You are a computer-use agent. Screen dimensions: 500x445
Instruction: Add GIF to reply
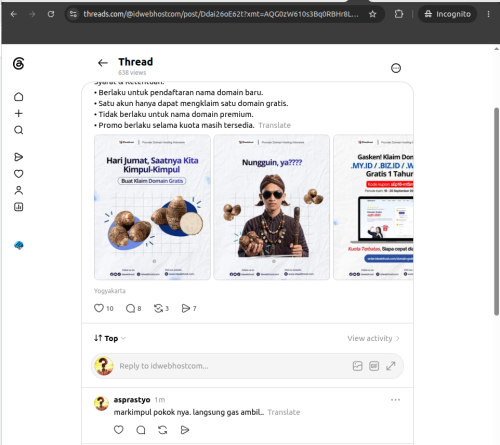click(374, 366)
